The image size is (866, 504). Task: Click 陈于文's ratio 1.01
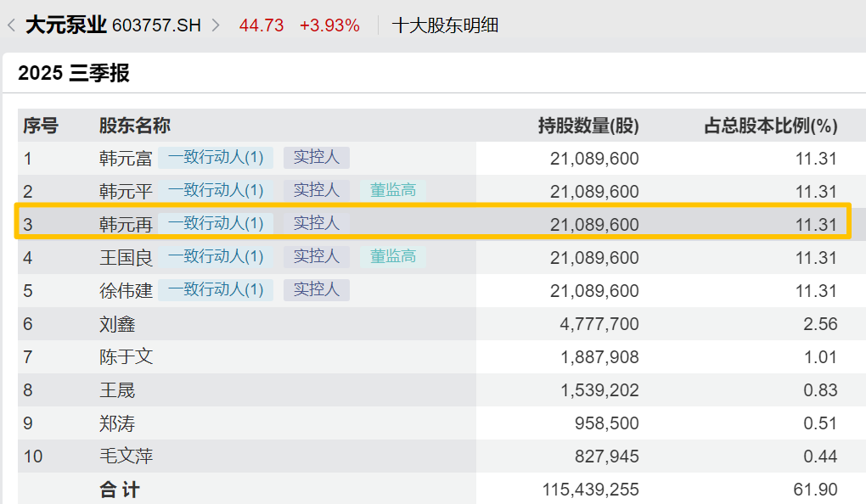pos(820,357)
